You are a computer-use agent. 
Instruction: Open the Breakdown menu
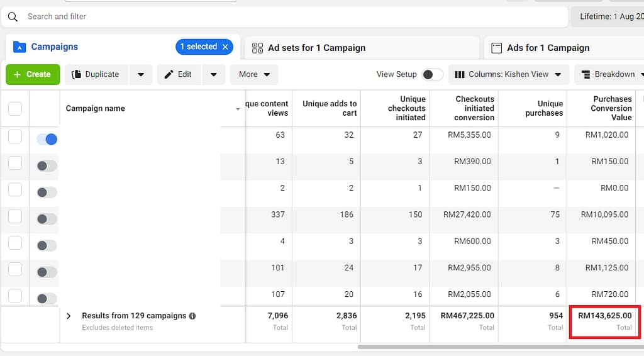click(x=609, y=74)
